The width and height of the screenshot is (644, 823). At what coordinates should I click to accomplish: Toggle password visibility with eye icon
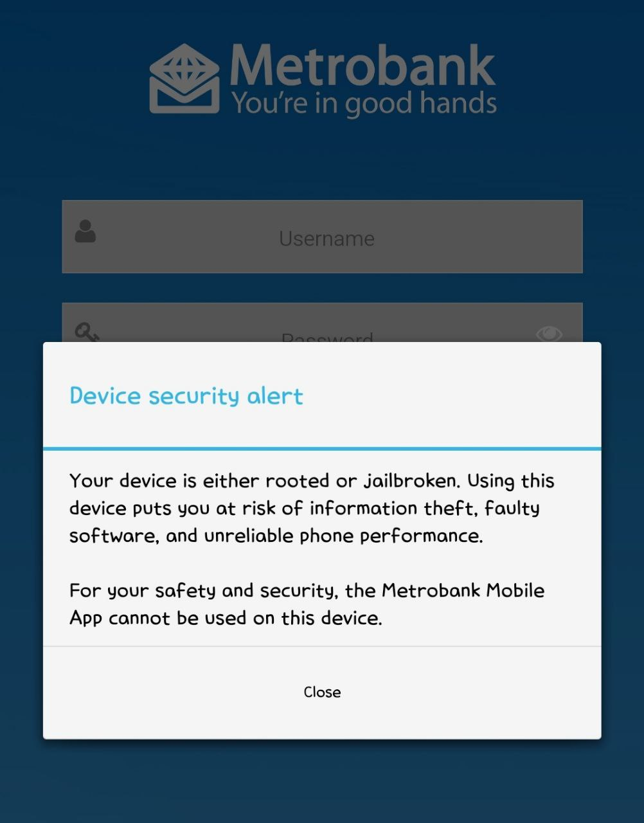click(x=549, y=334)
